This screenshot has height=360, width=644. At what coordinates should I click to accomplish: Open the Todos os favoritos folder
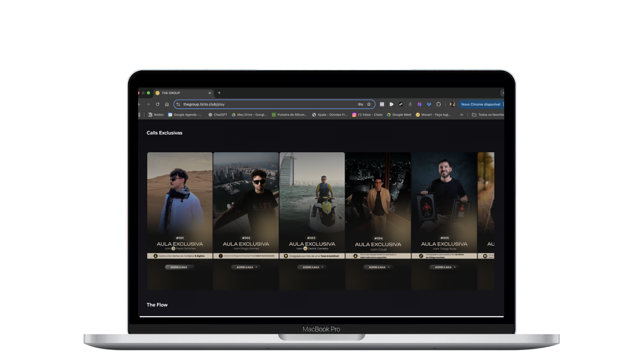pyautogui.click(x=488, y=115)
